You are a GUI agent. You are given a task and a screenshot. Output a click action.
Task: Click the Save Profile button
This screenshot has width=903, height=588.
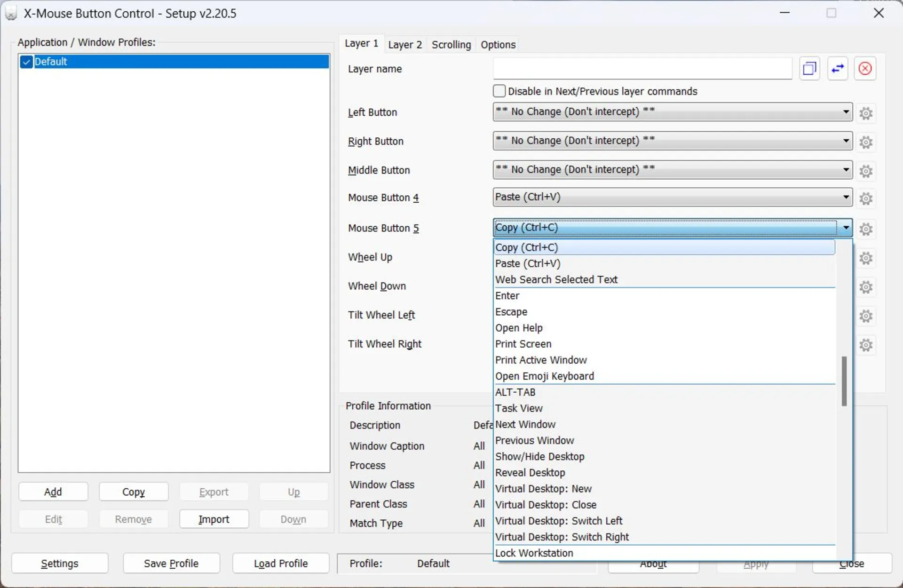pyautogui.click(x=171, y=563)
